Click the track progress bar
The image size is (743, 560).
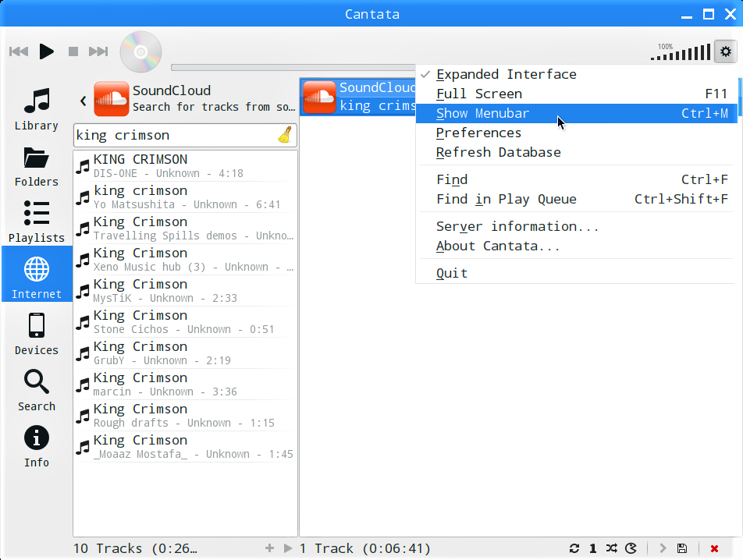coord(293,67)
